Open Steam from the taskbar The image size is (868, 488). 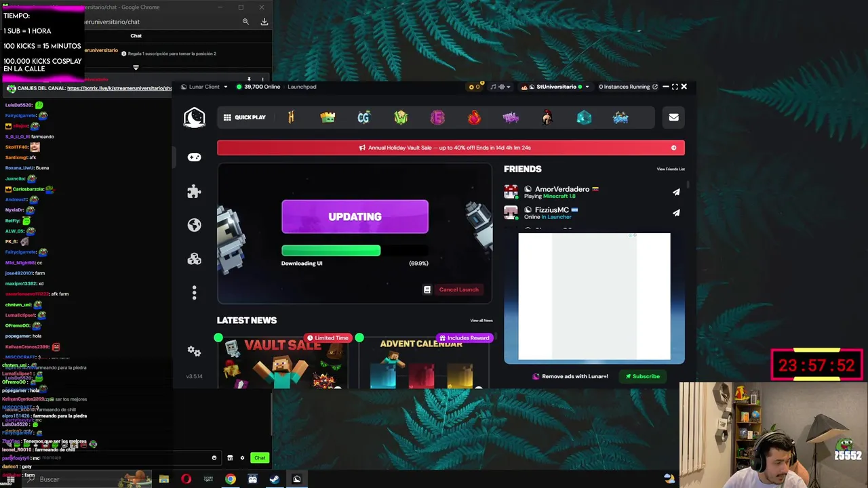pos(275,479)
